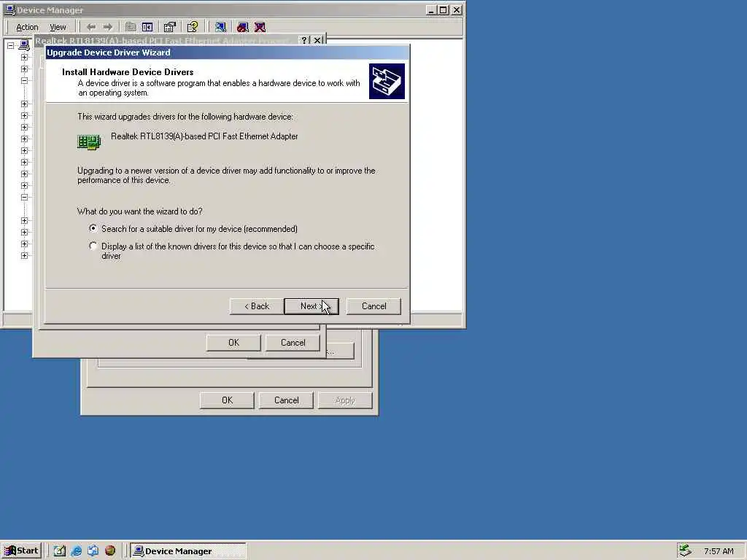This screenshot has height=560, width=747.
Task: Click the Disable device toolbar icon
Action: click(242, 27)
